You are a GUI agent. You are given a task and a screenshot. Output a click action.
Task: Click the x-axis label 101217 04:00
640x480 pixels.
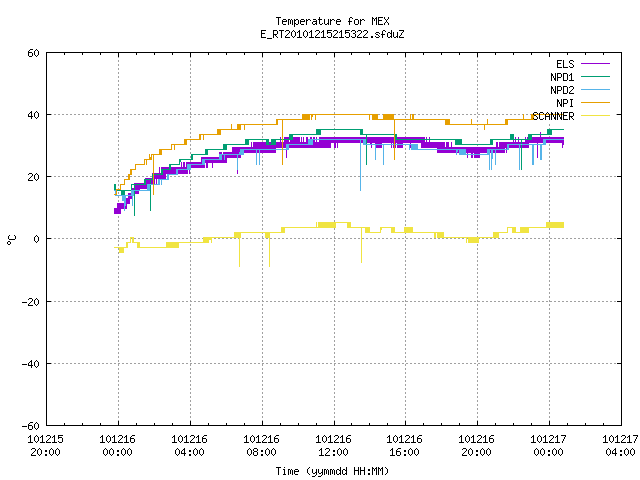pyautogui.click(x=620, y=446)
